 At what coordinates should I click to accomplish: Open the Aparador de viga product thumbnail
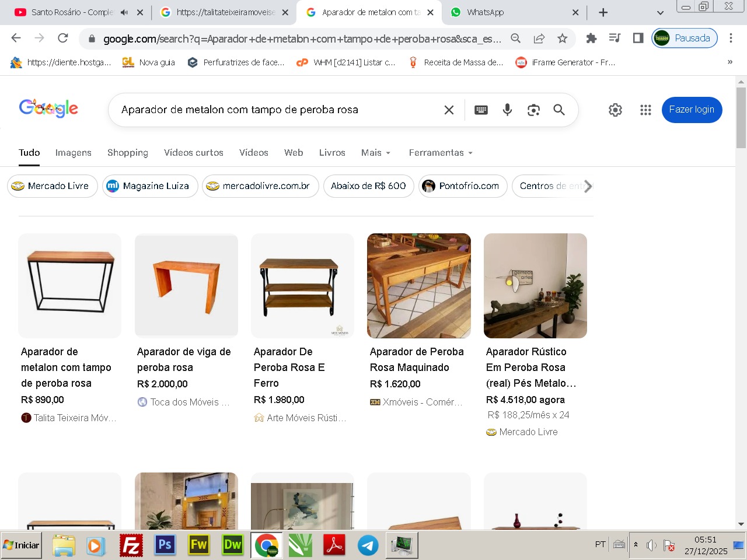pos(186,286)
